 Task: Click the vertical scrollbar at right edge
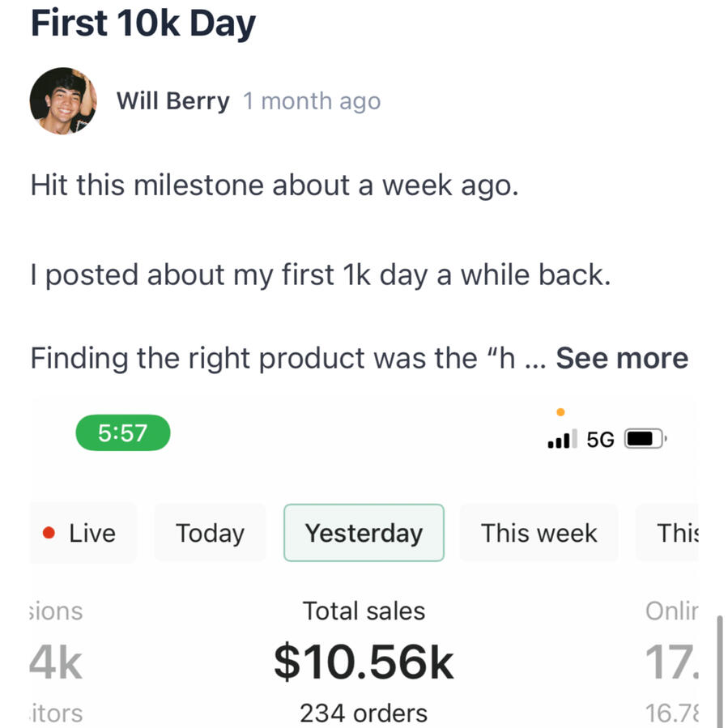(719, 671)
